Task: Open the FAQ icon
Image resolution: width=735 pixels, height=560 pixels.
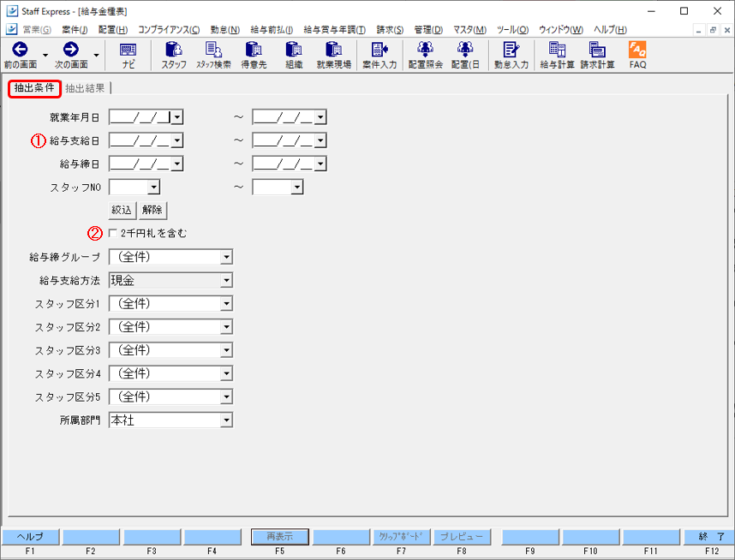Action: click(637, 50)
